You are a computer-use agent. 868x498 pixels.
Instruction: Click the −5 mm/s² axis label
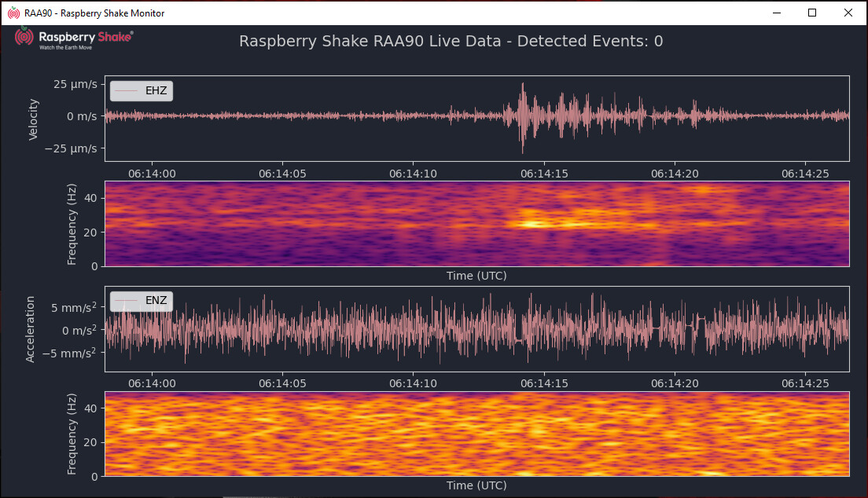pos(69,353)
